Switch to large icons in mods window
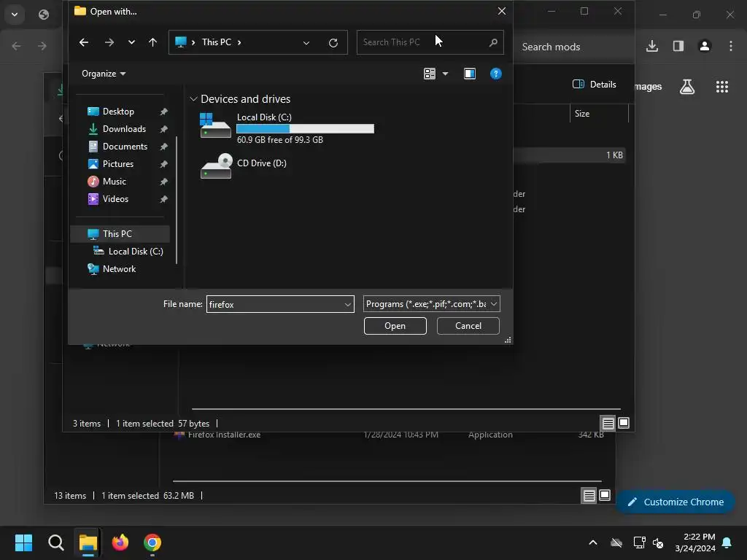Image resolution: width=747 pixels, height=560 pixels. [623, 423]
